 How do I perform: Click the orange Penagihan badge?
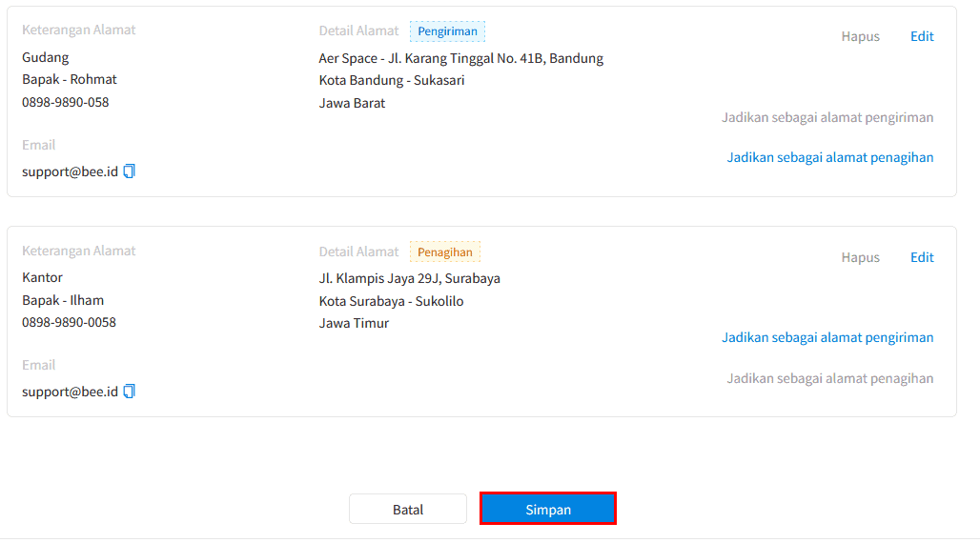point(445,251)
